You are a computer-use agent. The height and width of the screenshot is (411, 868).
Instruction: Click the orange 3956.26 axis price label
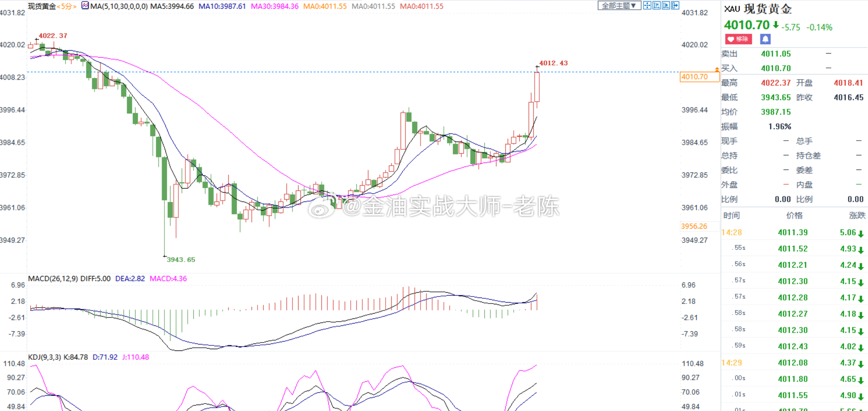click(x=694, y=227)
